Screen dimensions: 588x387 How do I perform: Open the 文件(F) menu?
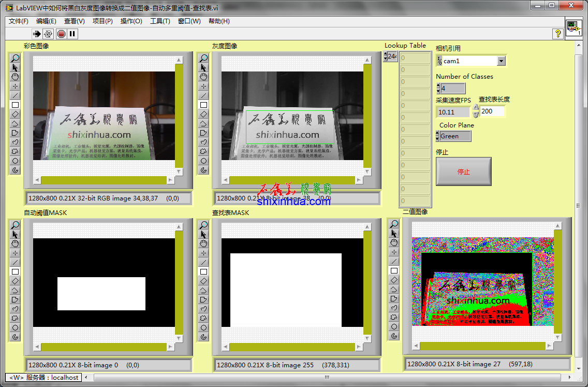tap(19, 21)
